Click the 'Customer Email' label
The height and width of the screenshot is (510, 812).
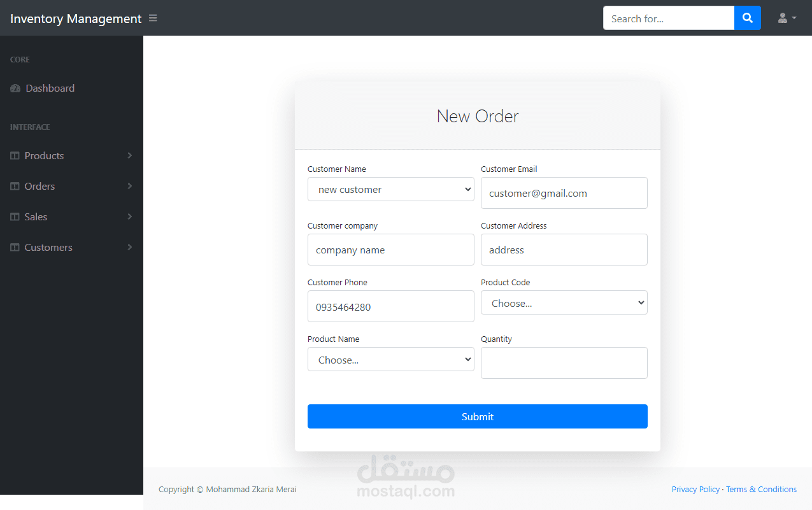tap(509, 169)
